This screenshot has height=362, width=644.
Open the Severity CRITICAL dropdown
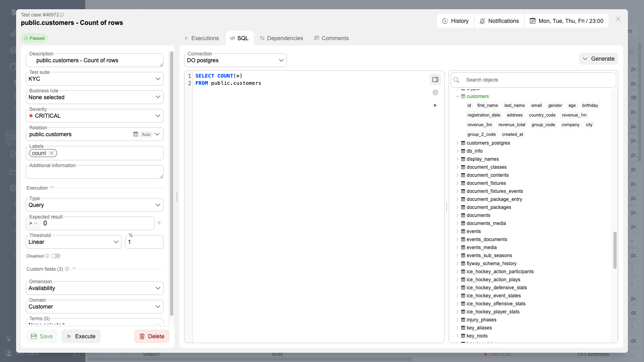(x=94, y=116)
